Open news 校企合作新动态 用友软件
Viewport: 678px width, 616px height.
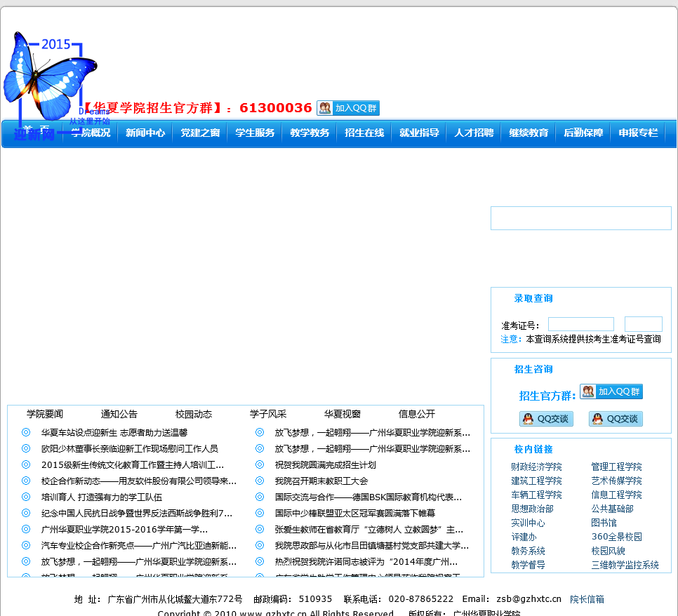point(139,481)
